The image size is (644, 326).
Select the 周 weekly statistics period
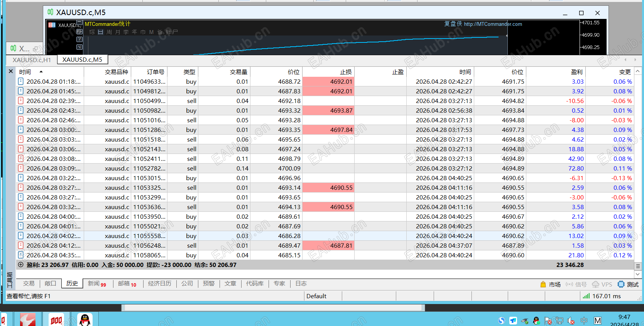point(109,32)
